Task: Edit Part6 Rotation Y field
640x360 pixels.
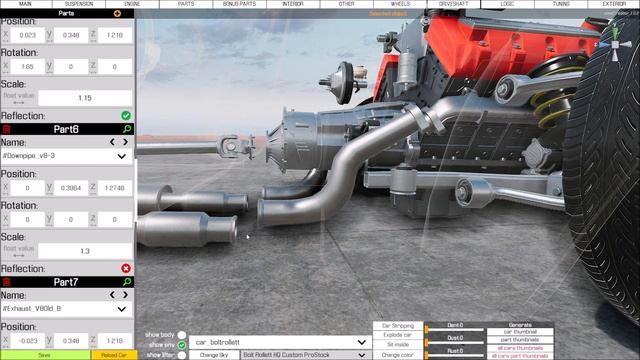Action: pos(71,220)
